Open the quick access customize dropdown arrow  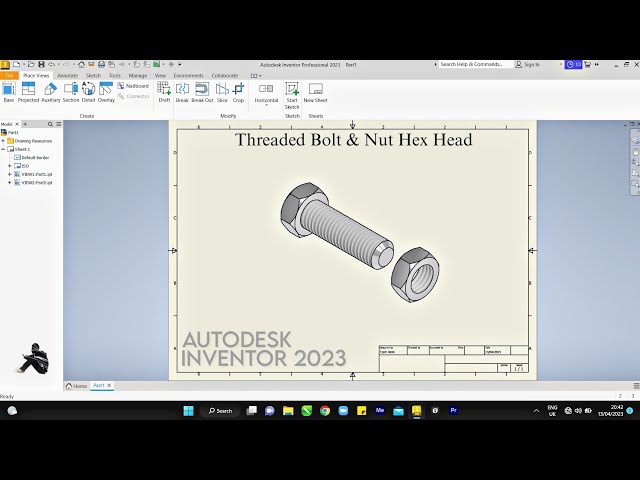pos(180,64)
